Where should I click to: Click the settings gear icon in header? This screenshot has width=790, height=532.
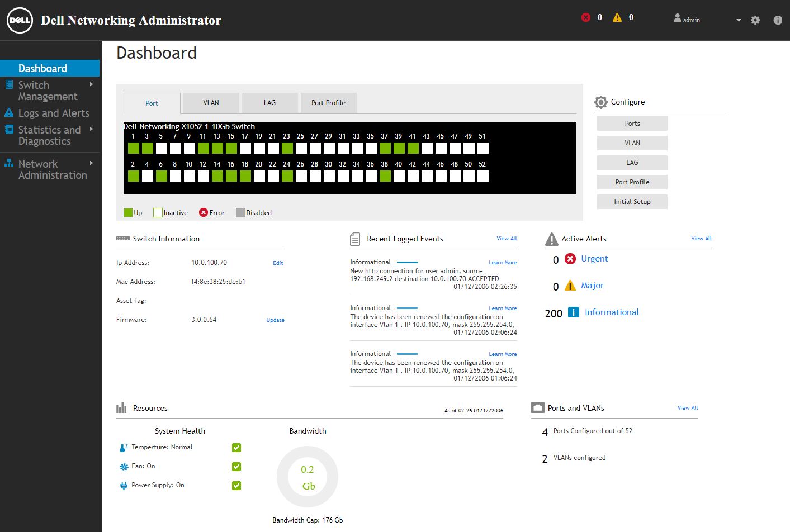755,20
